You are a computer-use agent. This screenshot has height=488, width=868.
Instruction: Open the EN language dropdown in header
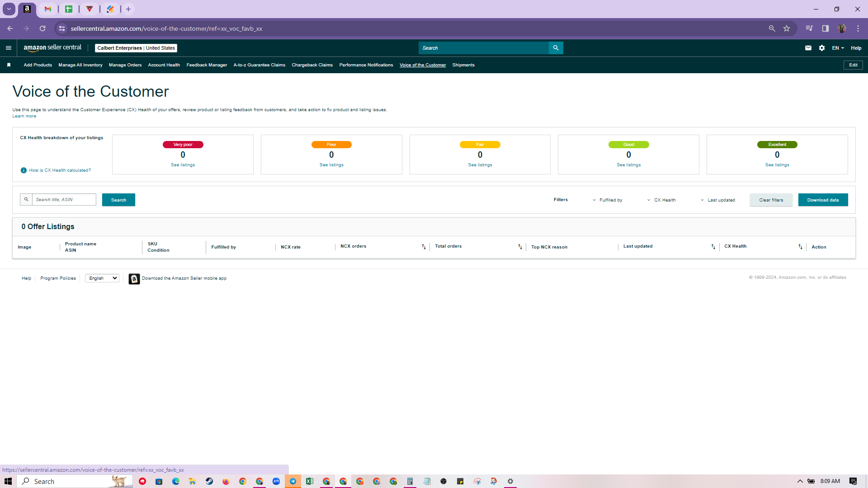click(838, 48)
